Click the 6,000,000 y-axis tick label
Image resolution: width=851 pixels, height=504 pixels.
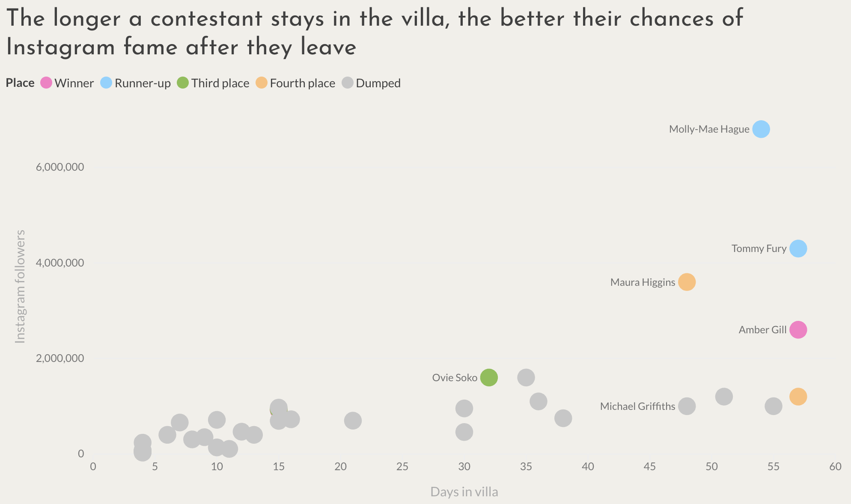pyautogui.click(x=60, y=167)
